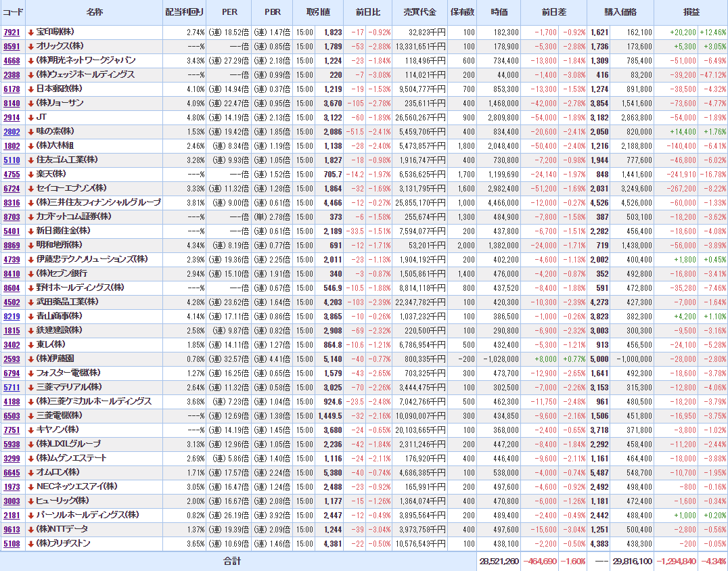Click the down arrow beside 東レ(株)

pyautogui.click(x=31, y=344)
